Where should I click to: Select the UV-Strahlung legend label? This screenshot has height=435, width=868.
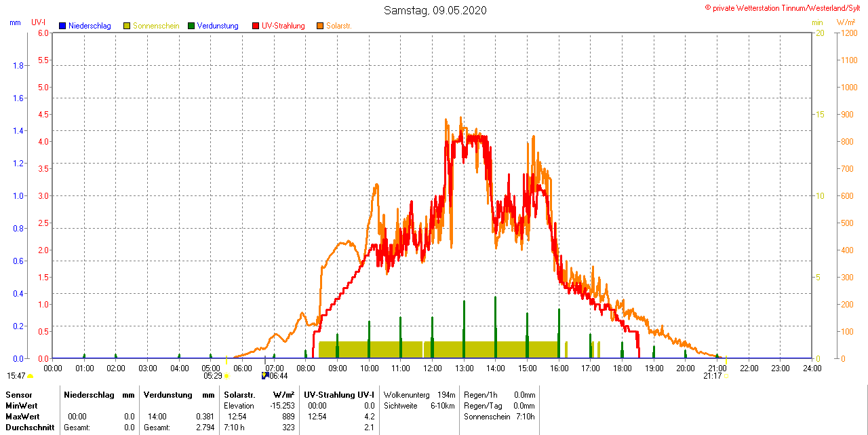(x=283, y=26)
